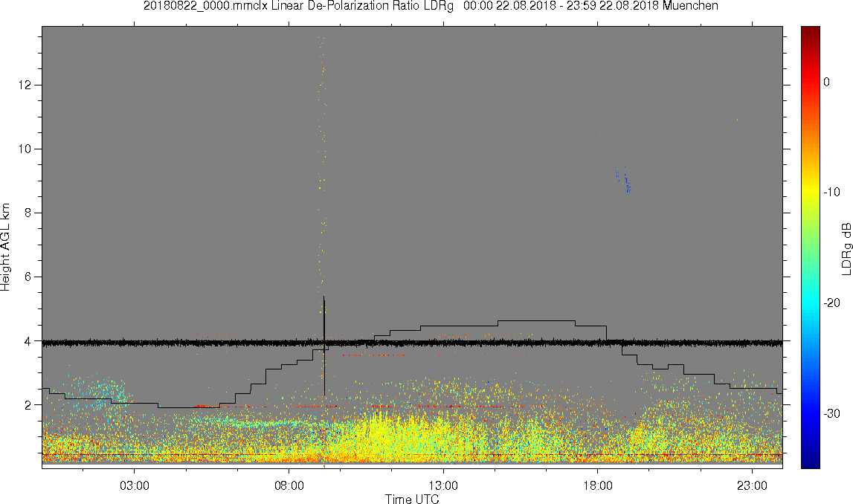Click the colorbar value -30
Viewport: 853px width, 504px height.
pyautogui.click(x=831, y=414)
